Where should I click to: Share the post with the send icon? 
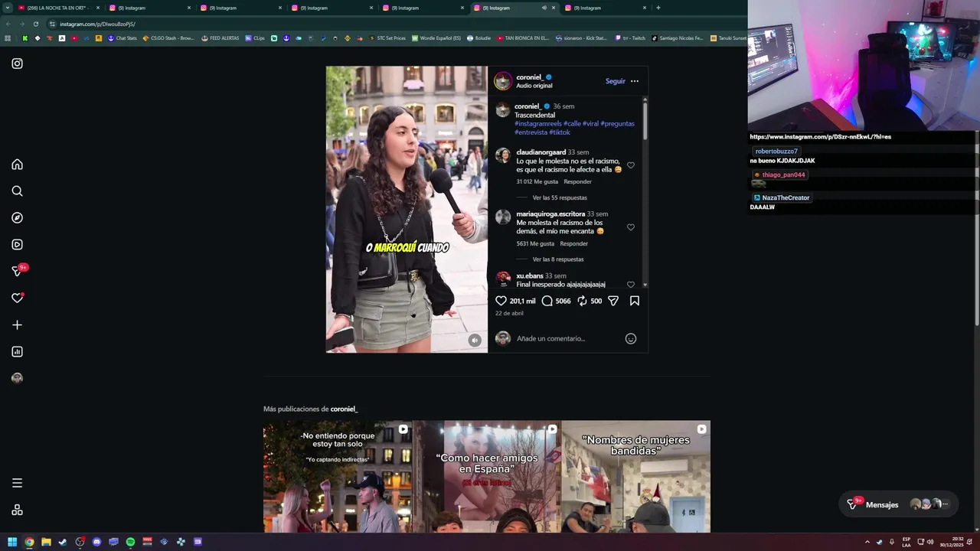[613, 301]
